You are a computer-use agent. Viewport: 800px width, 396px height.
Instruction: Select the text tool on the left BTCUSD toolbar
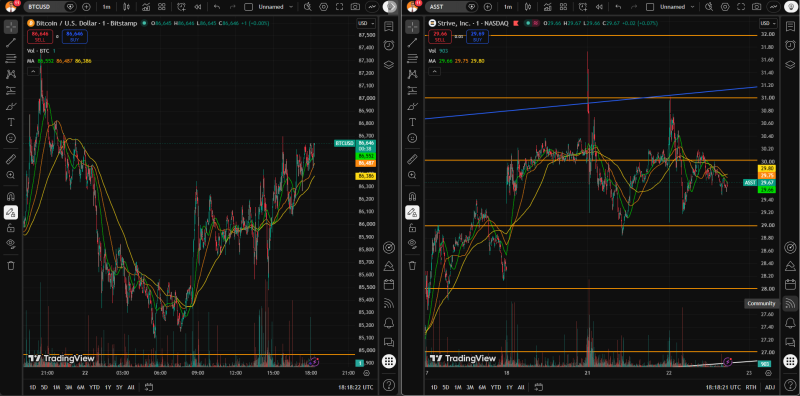point(11,122)
